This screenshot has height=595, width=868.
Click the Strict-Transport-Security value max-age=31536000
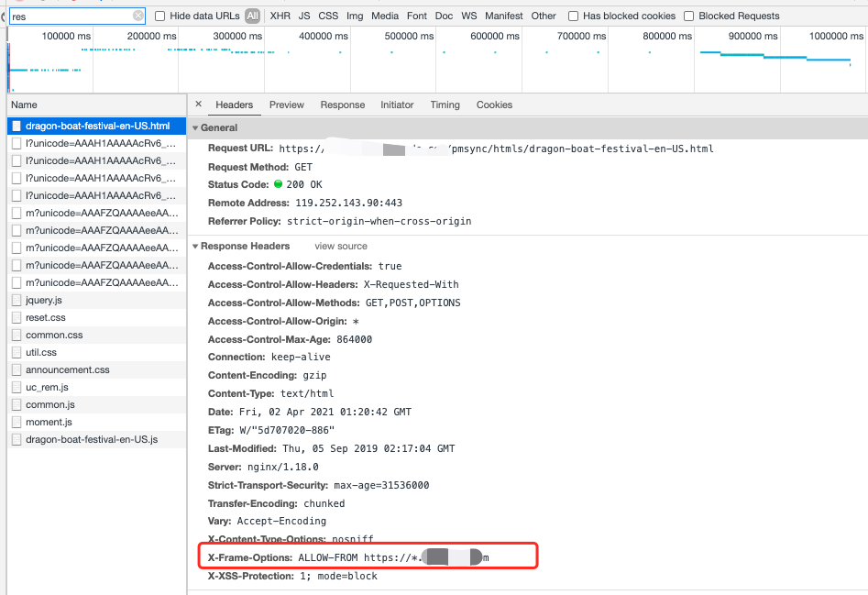click(x=381, y=485)
